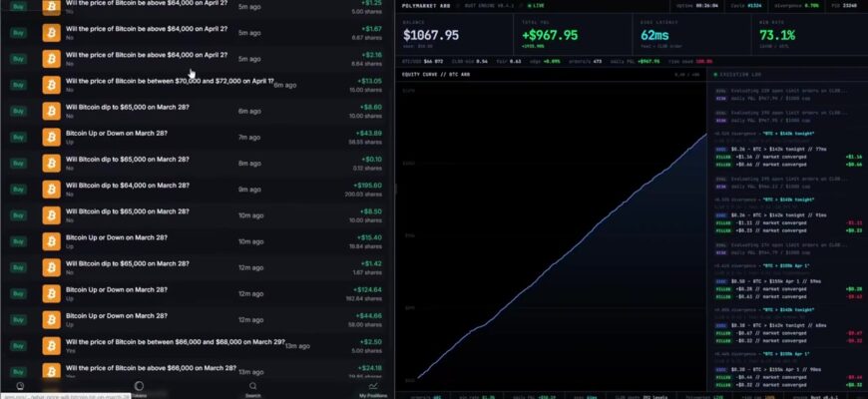Click the Total P&L +$967.95 card
The height and width of the screenshot is (399, 868).
[x=573, y=34]
